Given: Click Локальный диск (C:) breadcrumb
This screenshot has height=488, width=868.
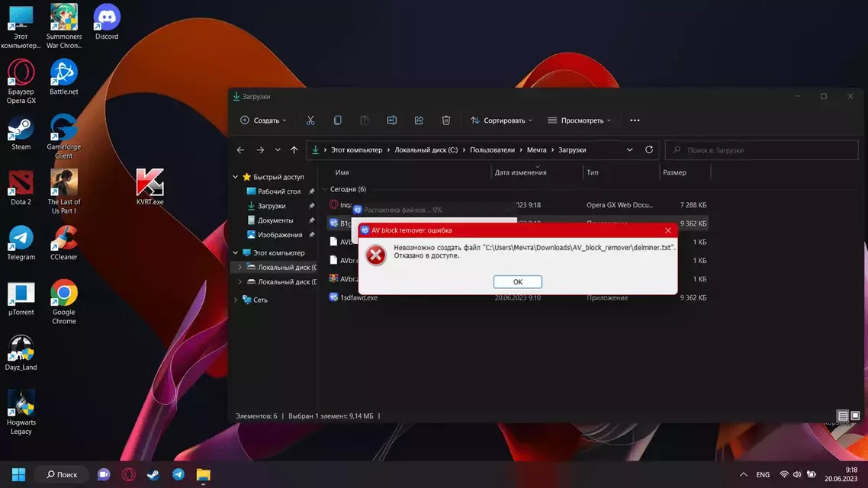Looking at the screenshot, I should (426, 150).
